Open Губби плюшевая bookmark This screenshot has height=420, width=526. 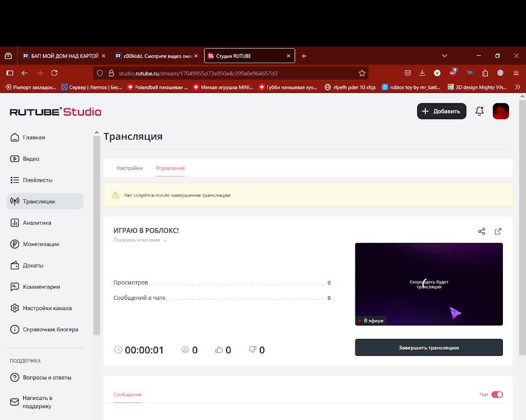pos(288,87)
